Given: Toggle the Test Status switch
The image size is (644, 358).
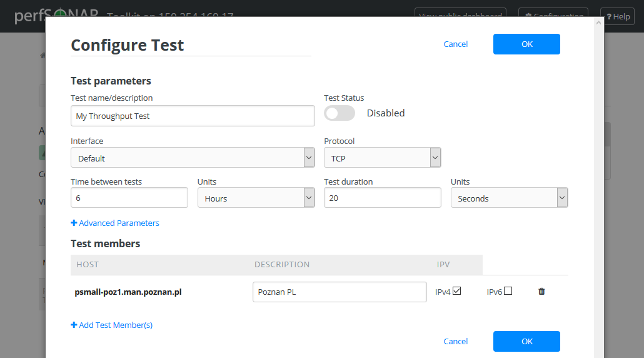Looking at the screenshot, I should [340, 113].
